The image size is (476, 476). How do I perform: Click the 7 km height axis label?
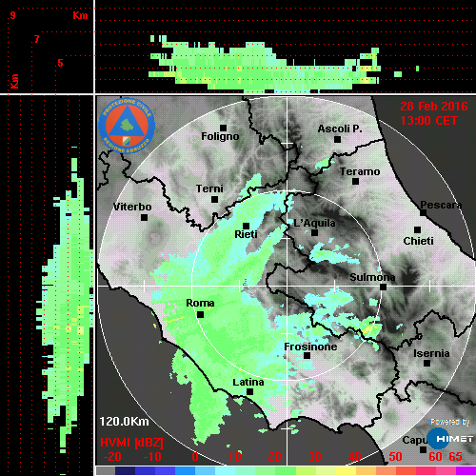point(37,39)
